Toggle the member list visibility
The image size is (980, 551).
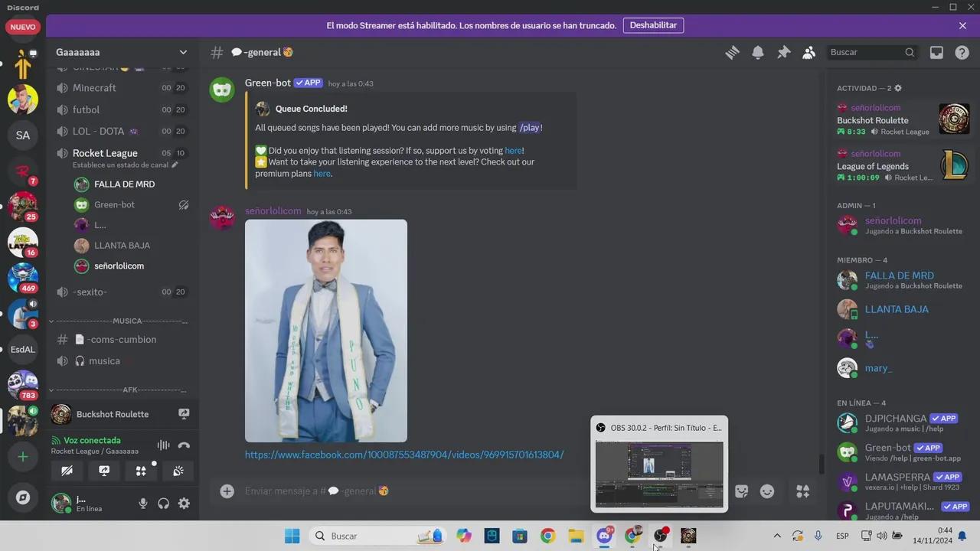(x=808, y=52)
